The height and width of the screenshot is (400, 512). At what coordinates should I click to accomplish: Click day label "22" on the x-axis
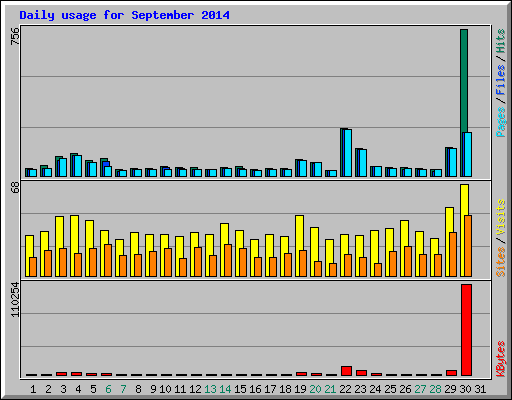pos(345,389)
